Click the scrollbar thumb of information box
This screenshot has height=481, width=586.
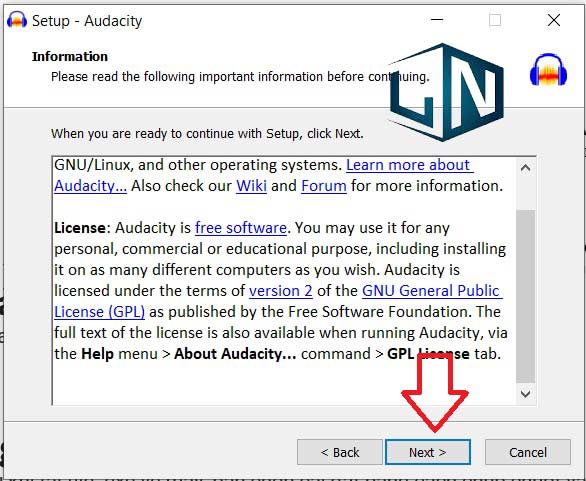pyautogui.click(x=525, y=296)
